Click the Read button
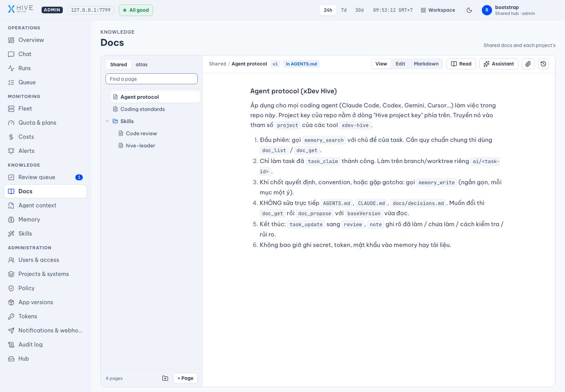 pos(461,64)
